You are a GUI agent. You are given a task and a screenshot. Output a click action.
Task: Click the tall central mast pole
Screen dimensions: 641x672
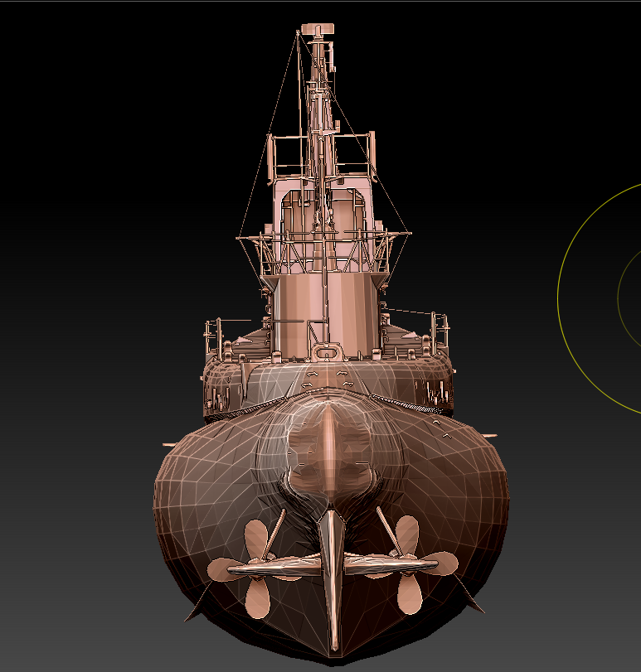point(318,128)
